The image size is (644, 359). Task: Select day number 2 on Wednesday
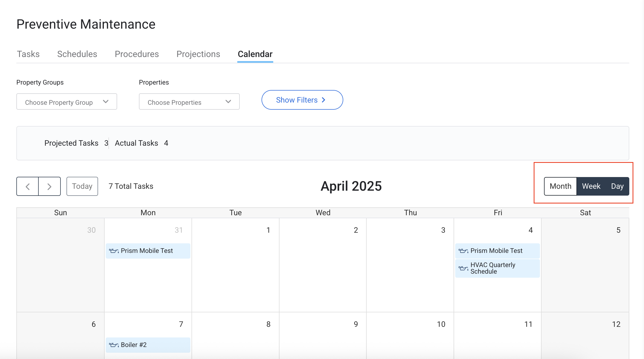(356, 230)
